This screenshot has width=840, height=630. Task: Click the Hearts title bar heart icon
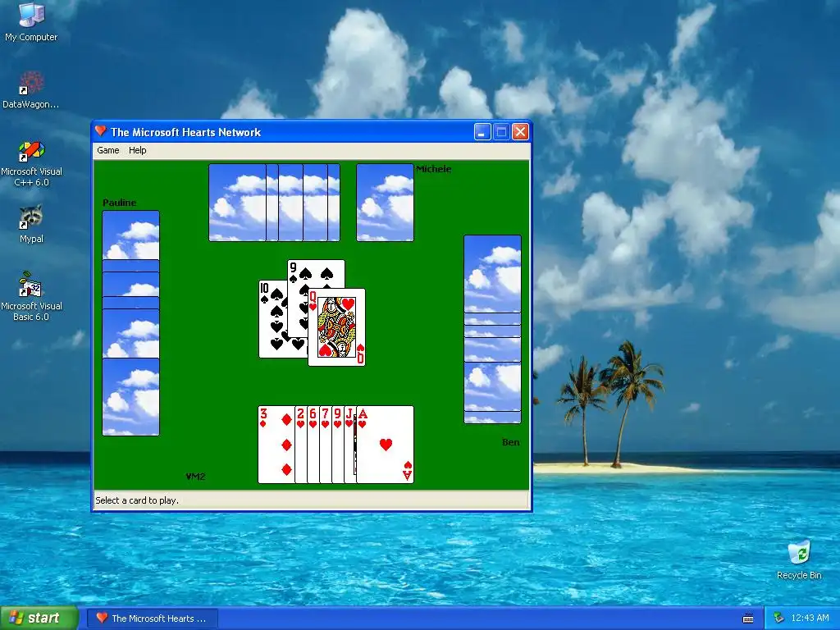coord(100,131)
